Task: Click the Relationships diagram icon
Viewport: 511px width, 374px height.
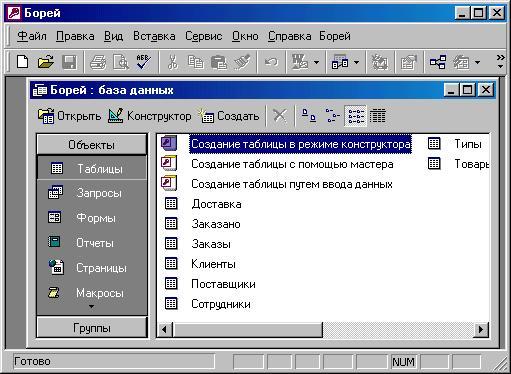Action: pyautogui.click(x=438, y=62)
